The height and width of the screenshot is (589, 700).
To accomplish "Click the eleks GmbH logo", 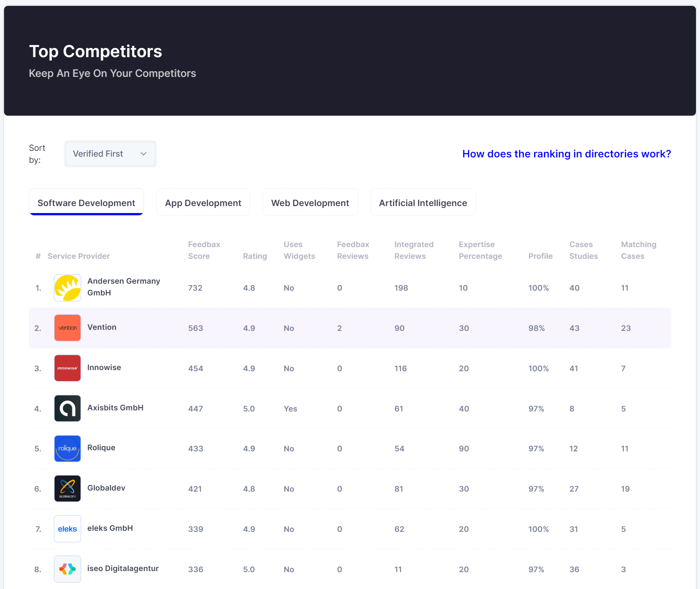I will (67, 529).
